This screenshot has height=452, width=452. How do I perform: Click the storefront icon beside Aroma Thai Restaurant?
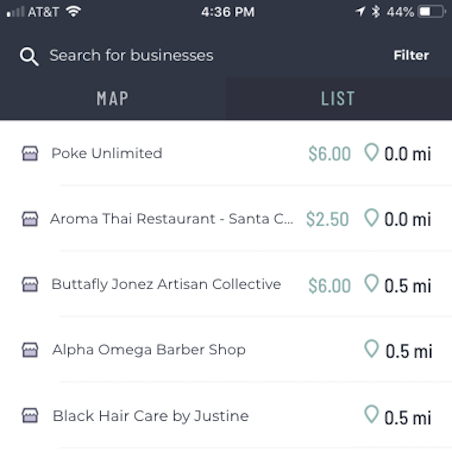(30, 219)
